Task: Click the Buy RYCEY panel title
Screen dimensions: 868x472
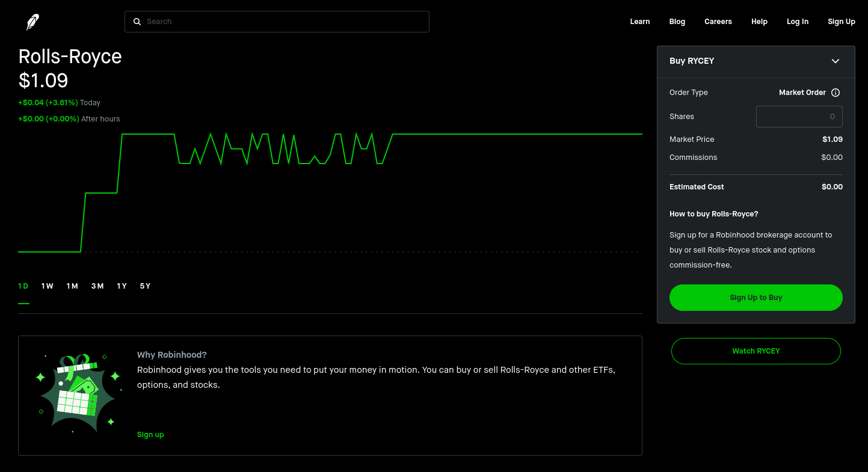Action: pyautogui.click(x=692, y=61)
